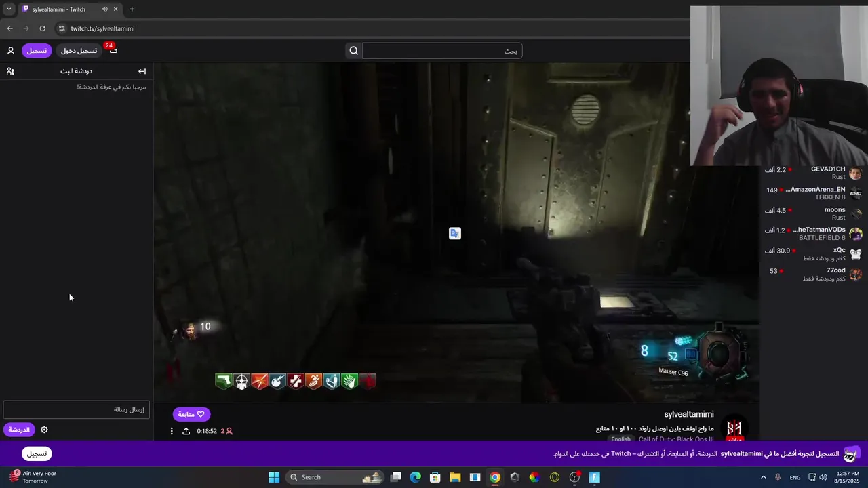Open the three-dot more options below the stream
868x488 pixels.
point(172,431)
